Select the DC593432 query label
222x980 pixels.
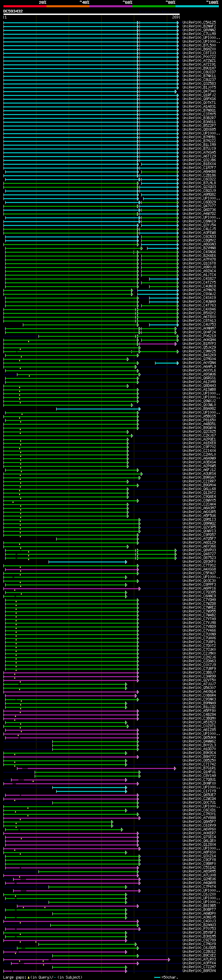click(x=13, y=11)
